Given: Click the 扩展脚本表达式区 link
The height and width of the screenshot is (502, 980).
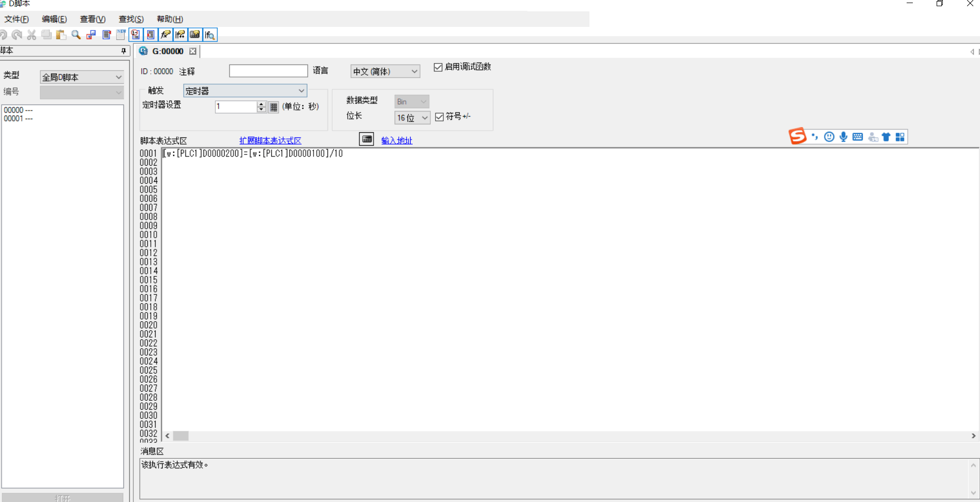Looking at the screenshot, I should (270, 140).
